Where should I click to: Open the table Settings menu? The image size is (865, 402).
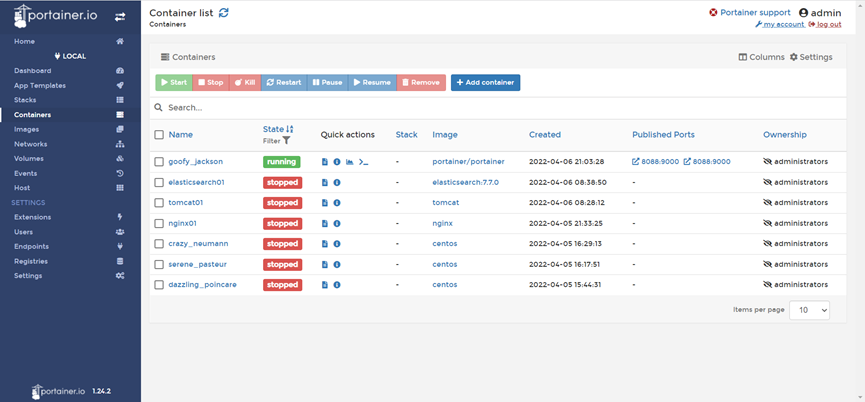[811, 57]
